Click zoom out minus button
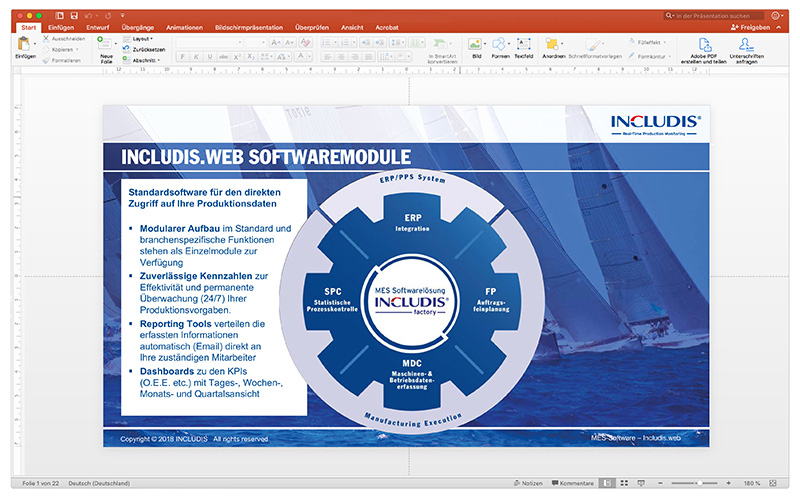Screen dimensions: 800x500 pos(660,483)
